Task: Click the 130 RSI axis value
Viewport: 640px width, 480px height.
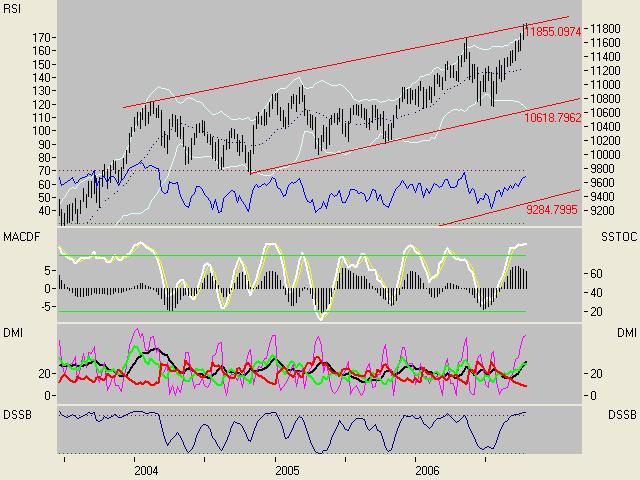Action: [41, 91]
